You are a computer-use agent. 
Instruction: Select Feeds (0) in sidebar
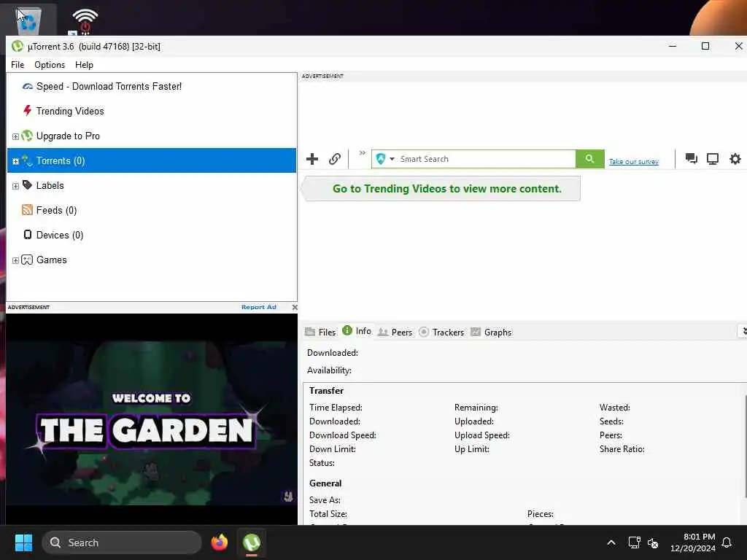(56, 210)
